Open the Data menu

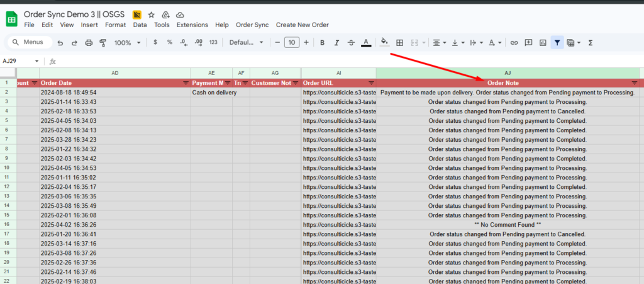pyautogui.click(x=140, y=25)
